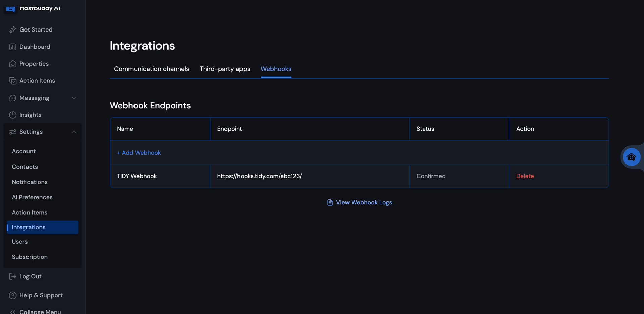Screen dimensions: 644x314
Task: Open Insights via its clock icon
Action: pos(12,115)
